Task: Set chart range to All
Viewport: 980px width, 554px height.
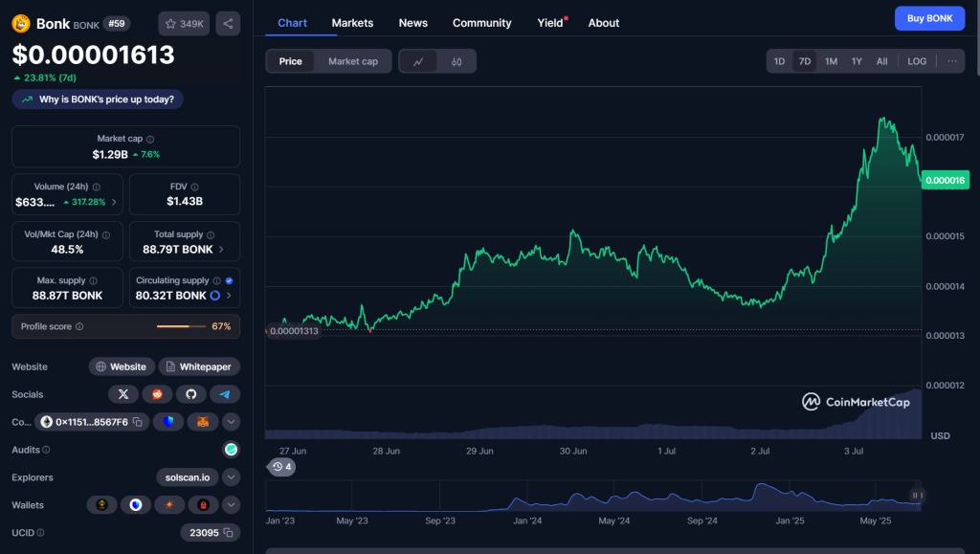Action: 881,61
